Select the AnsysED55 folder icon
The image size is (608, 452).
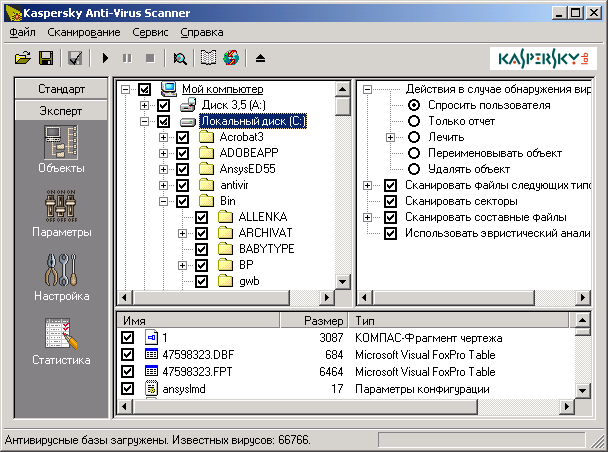click(x=206, y=169)
